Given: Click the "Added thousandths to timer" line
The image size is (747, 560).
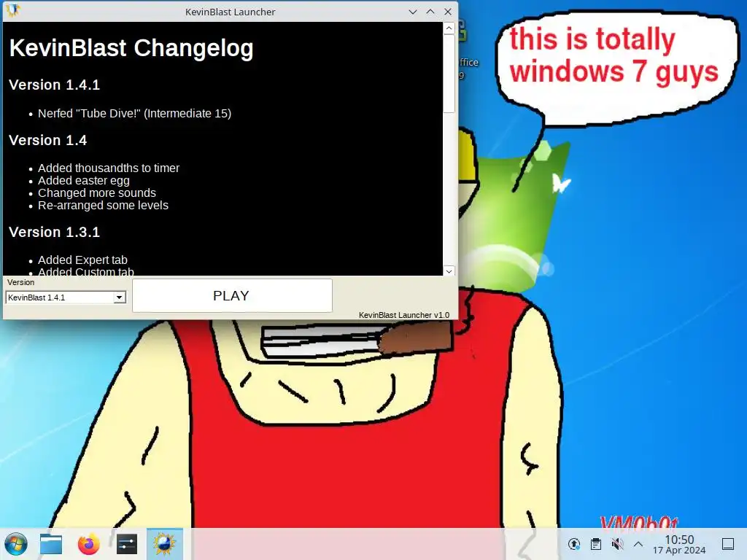Looking at the screenshot, I should (x=109, y=168).
